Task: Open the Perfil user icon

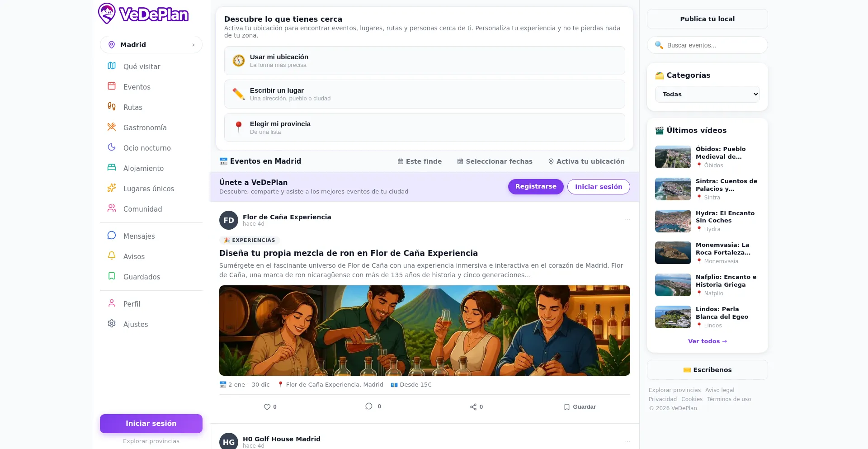Action: coord(112,303)
